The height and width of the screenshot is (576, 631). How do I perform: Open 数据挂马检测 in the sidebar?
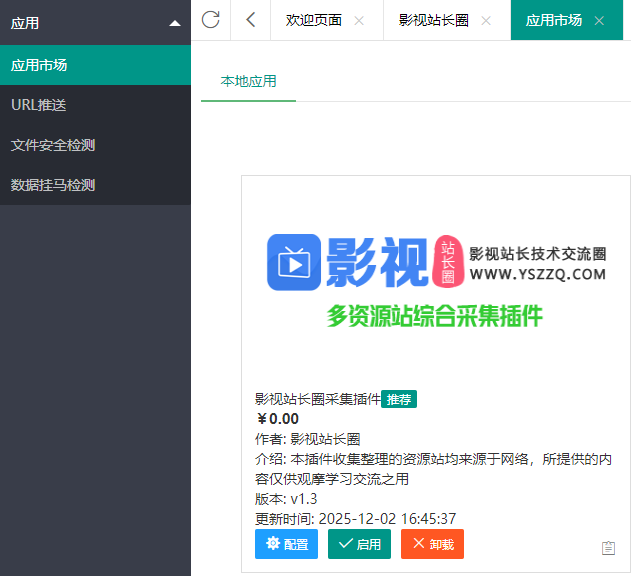[95, 185]
